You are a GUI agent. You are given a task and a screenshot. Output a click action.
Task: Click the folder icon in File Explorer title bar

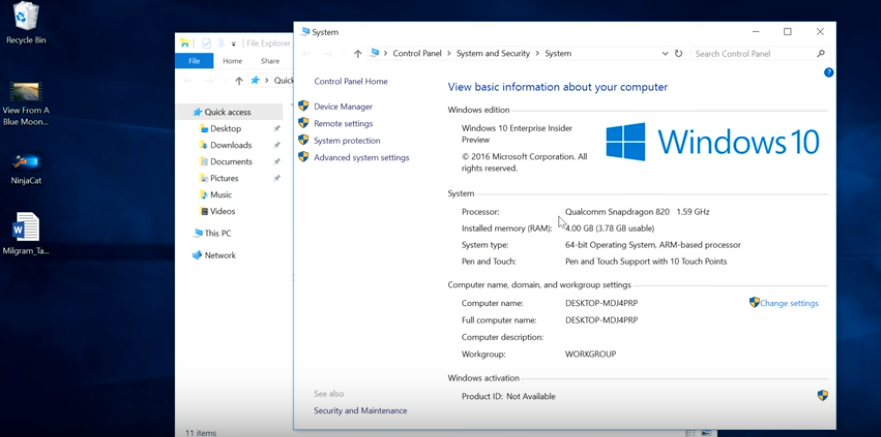pyautogui.click(x=184, y=43)
